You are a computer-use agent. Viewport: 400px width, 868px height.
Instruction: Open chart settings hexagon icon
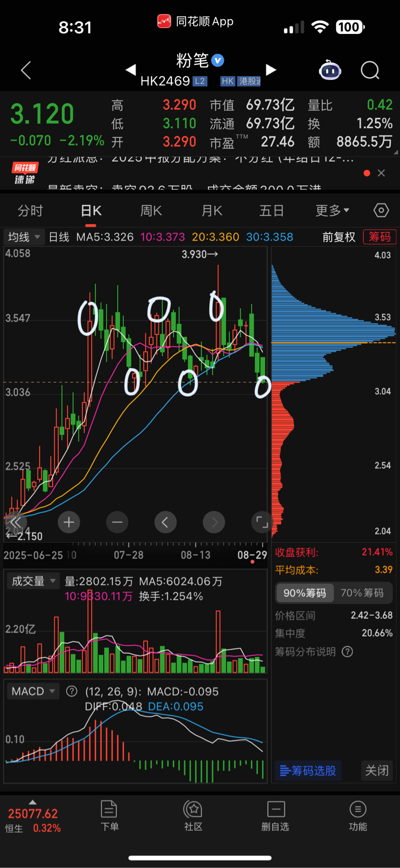click(381, 210)
